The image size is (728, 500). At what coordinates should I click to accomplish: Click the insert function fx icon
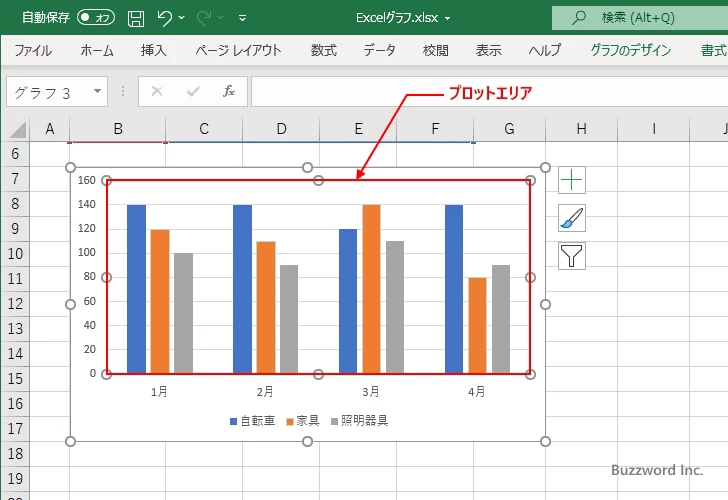[228, 91]
